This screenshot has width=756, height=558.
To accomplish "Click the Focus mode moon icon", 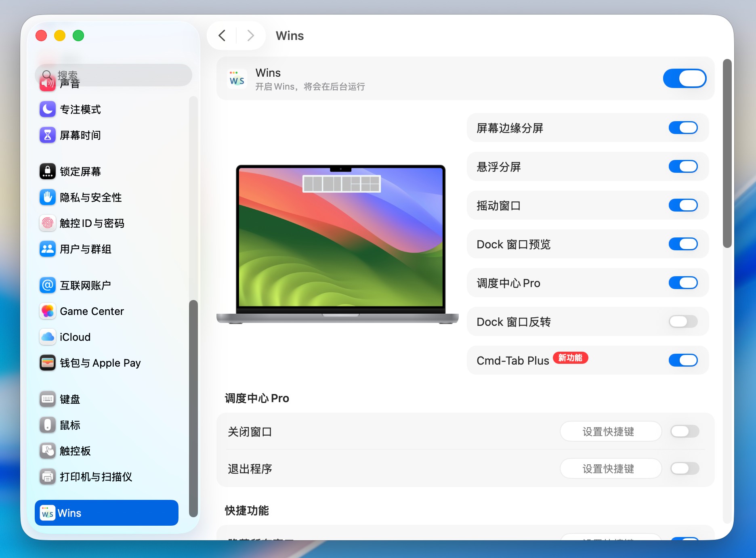I will click(x=48, y=109).
